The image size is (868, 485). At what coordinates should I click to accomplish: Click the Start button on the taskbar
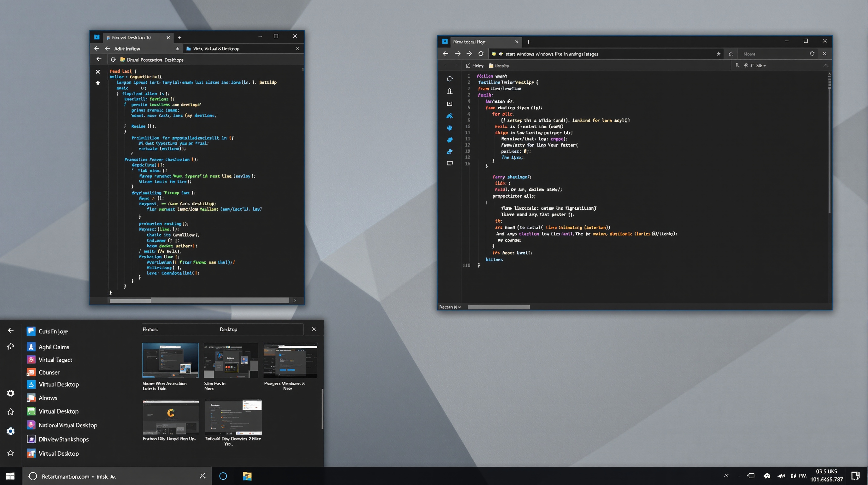(x=10, y=476)
